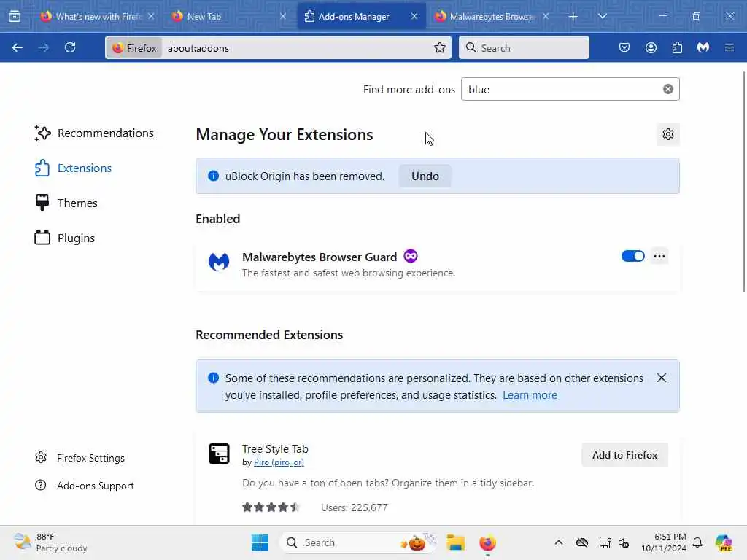Open the Themes sidebar category
The image size is (747, 560).
tap(66, 203)
